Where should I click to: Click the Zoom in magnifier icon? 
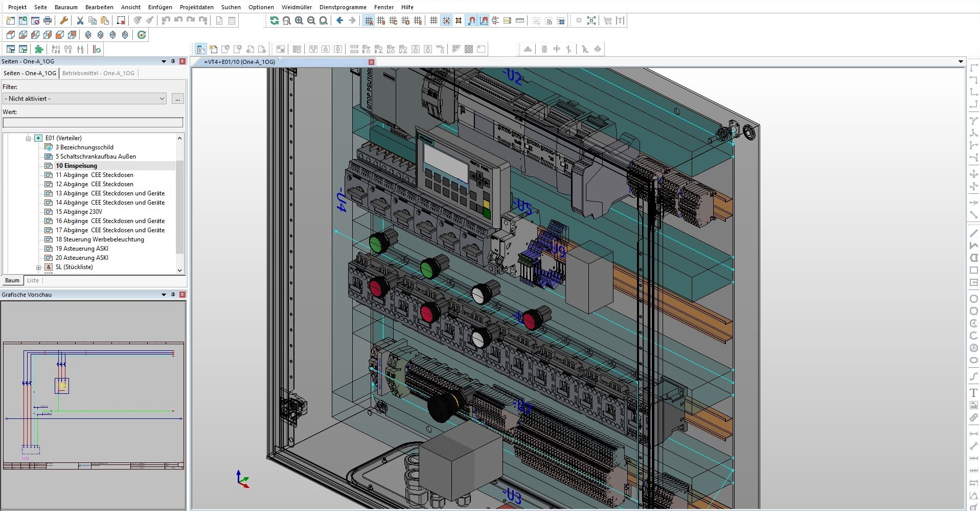click(299, 20)
